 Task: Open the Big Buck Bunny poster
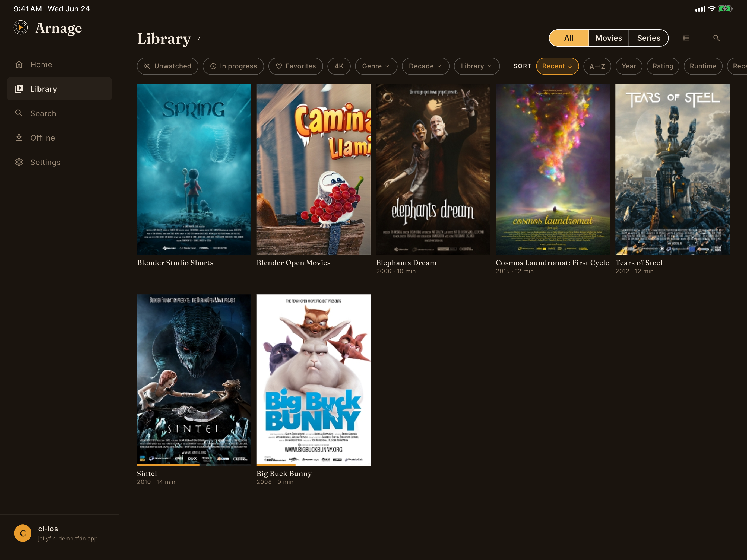314,380
